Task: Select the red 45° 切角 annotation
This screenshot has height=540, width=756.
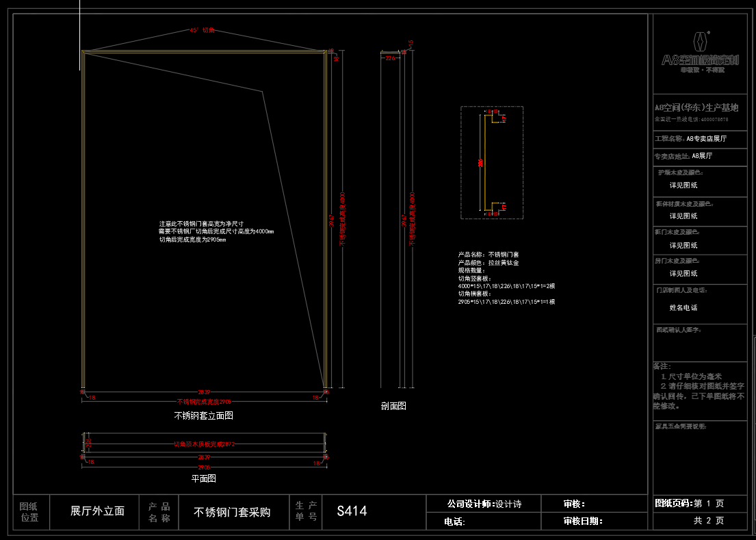Action: (x=203, y=30)
